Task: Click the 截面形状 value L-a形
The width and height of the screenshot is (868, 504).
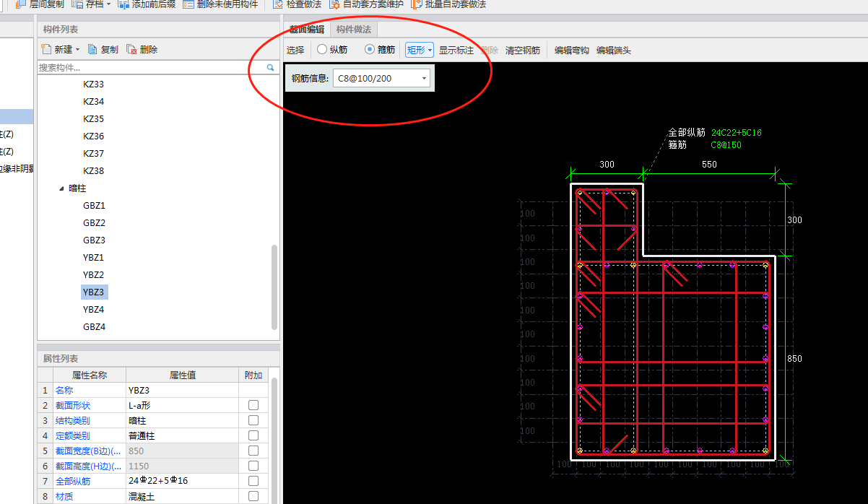Action: (182, 405)
